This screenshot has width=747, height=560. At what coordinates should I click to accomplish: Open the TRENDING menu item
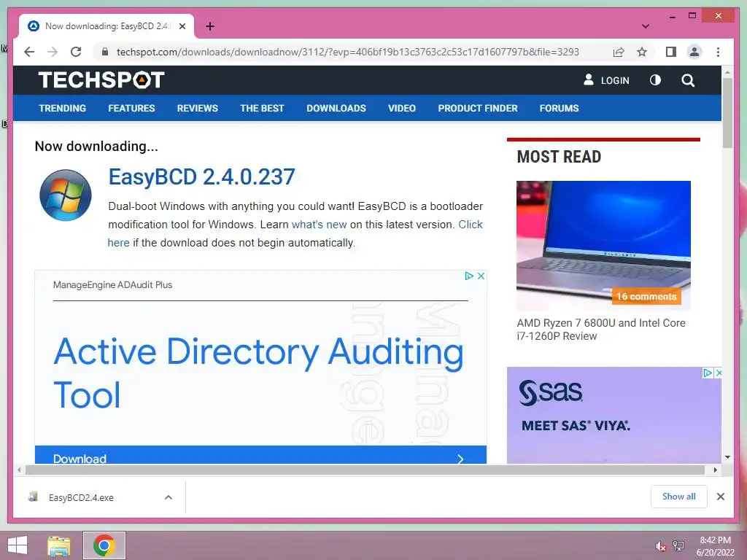pyautogui.click(x=63, y=108)
